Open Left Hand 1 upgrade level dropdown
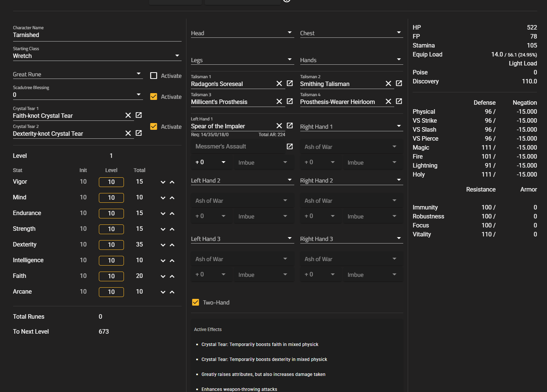547x392 pixels. point(211,162)
